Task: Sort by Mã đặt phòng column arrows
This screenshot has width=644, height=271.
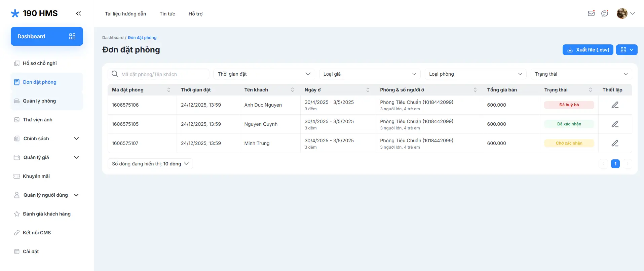Action: pyautogui.click(x=169, y=90)
